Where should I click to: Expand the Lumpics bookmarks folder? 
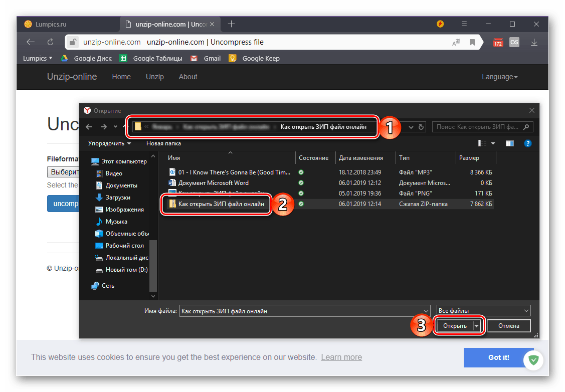[38, 58]
